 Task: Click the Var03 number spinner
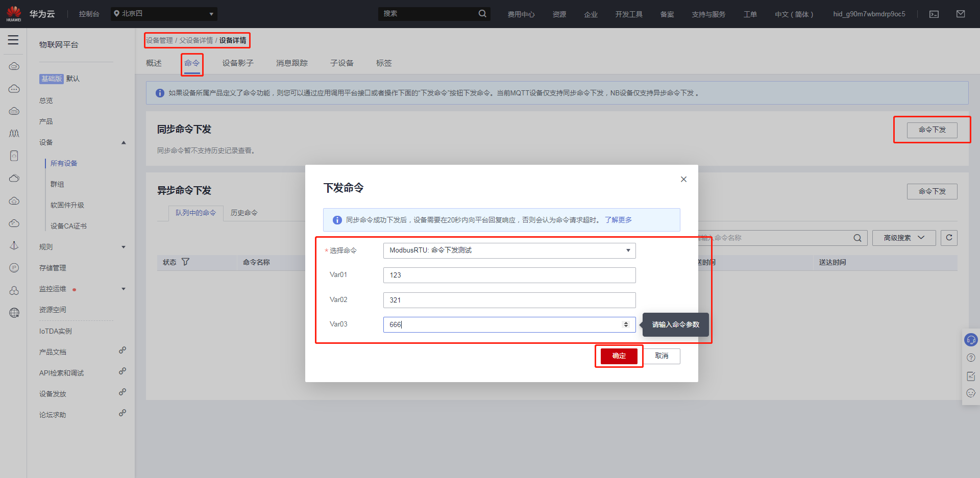(626, 324)
